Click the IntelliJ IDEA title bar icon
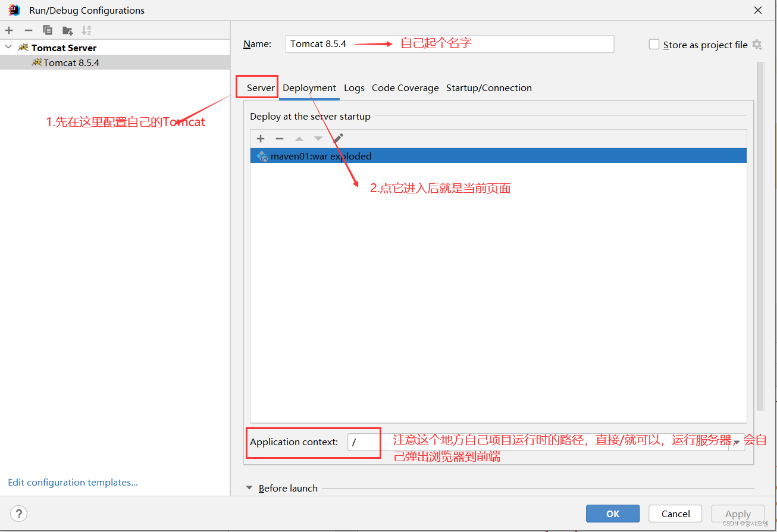777x532 pixels. [15, 10]
